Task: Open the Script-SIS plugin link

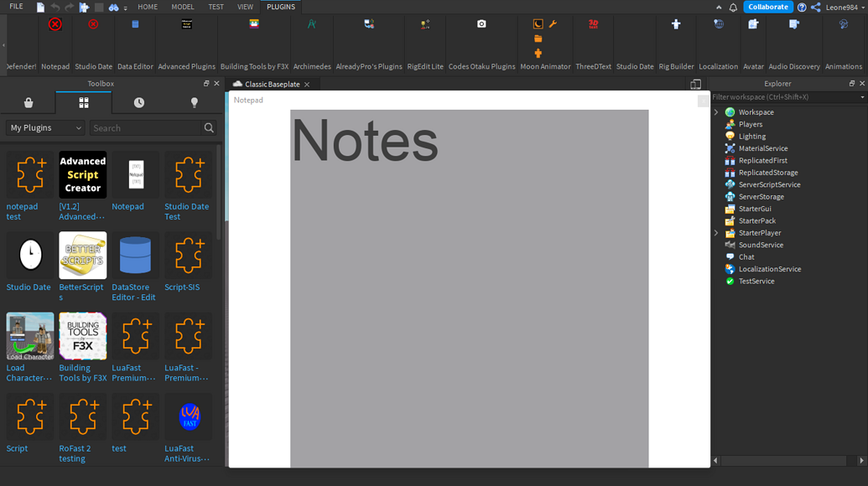Action: pos(182,287)
